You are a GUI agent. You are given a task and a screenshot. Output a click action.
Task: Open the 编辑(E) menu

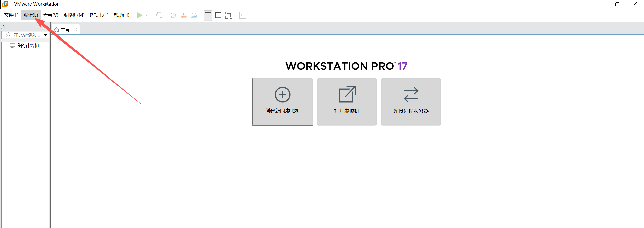[31, 15]
